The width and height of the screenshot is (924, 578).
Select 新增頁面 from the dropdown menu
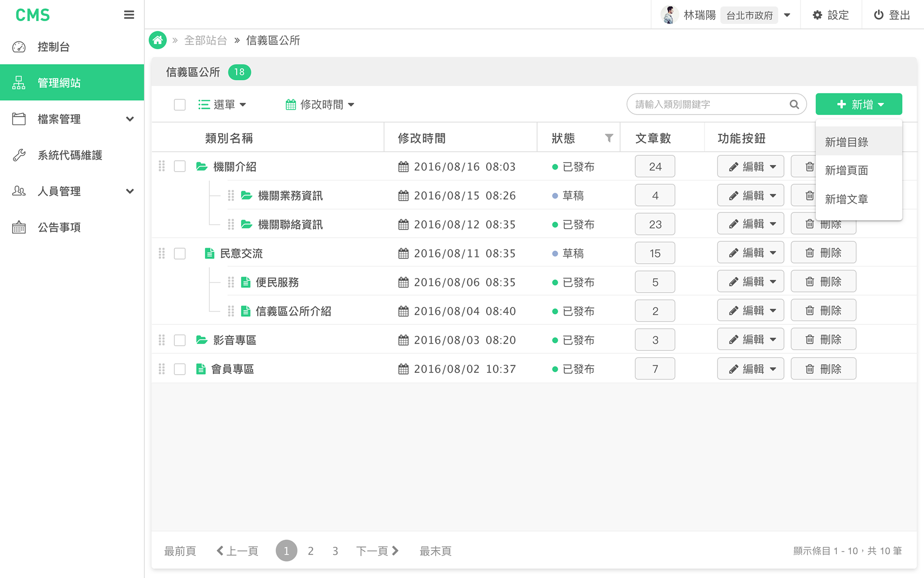(846, 171)
